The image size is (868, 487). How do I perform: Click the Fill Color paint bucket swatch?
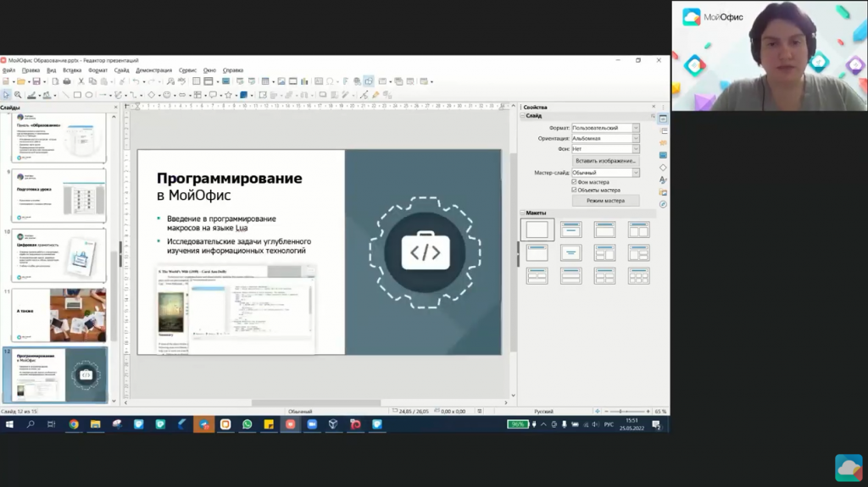[x=47, y=95]
